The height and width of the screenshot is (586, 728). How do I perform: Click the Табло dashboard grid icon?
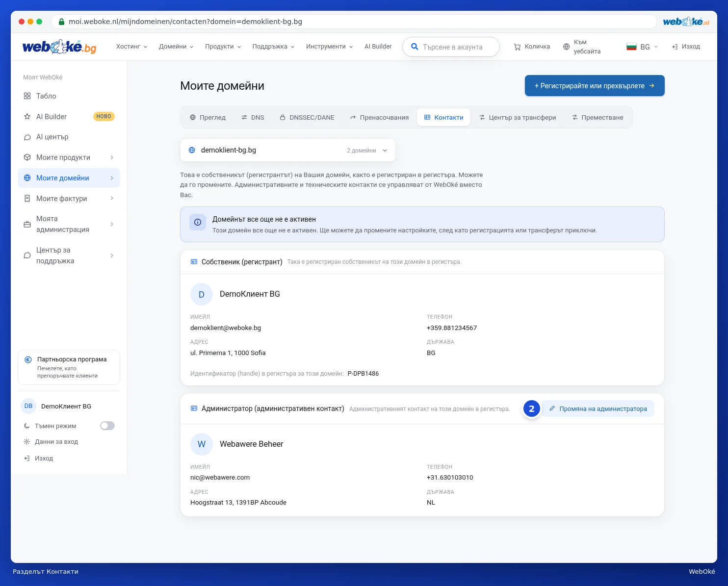[27, 96]
